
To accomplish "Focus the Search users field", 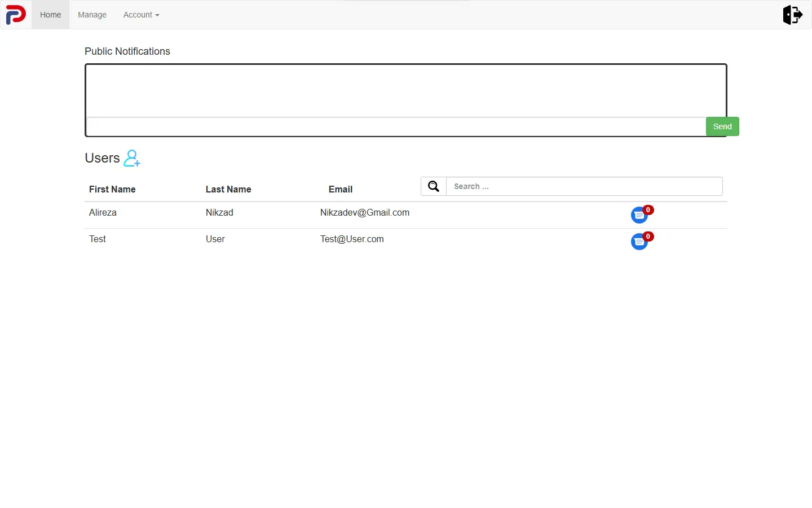I will 584,186.
